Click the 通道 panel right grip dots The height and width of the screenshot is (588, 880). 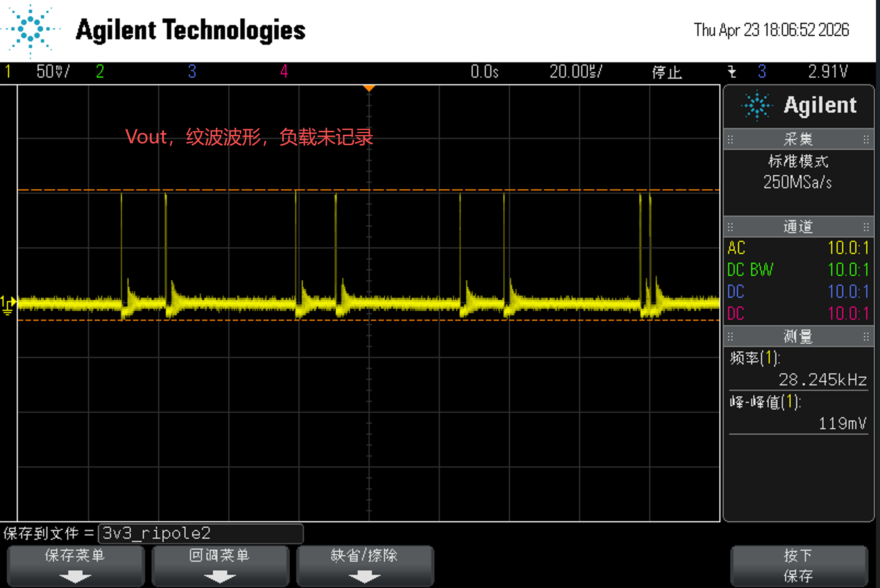pyautogui.click(x=866, y=227)
